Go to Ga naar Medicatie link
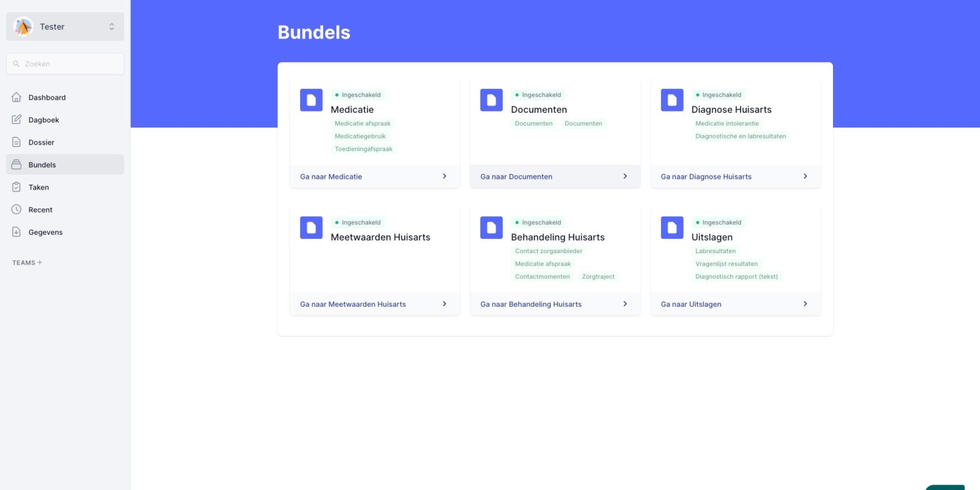The width and height of the screenshot is (980, 490). click(x=331, y=176)
